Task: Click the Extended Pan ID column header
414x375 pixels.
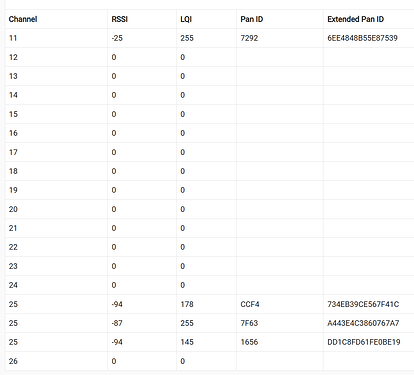Action: (x=355, y=19)
